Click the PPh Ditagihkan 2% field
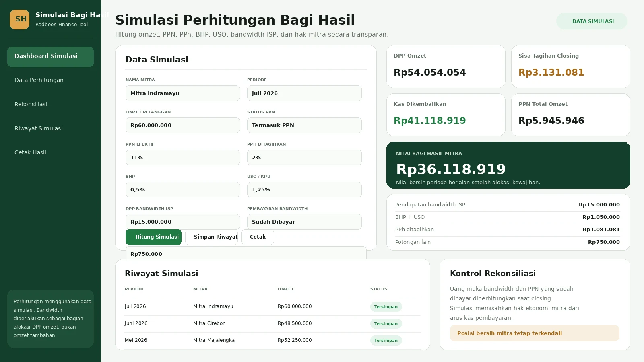644x362 pixels. pos(304,157)
